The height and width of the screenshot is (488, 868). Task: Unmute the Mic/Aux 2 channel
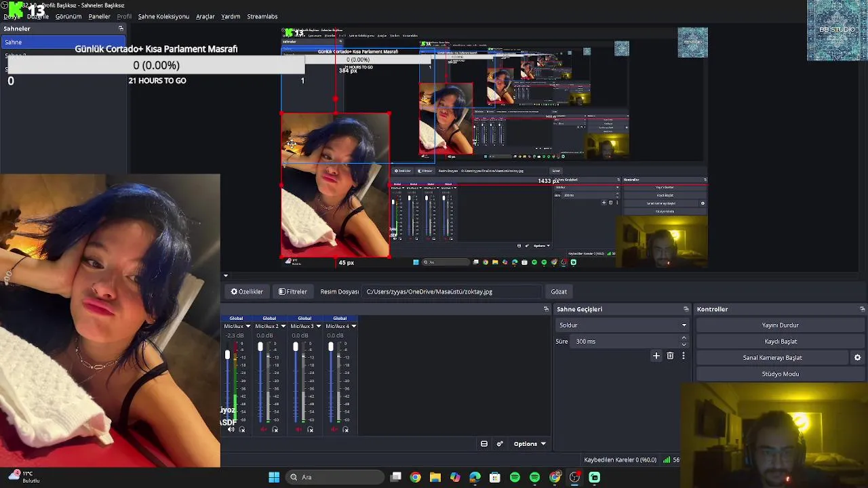pos(264,430)
